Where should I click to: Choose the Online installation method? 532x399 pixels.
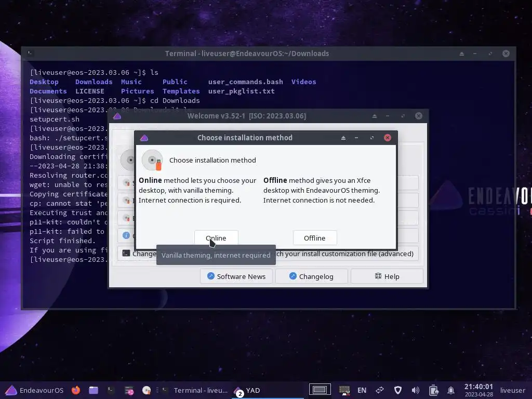tap(216, 238)
